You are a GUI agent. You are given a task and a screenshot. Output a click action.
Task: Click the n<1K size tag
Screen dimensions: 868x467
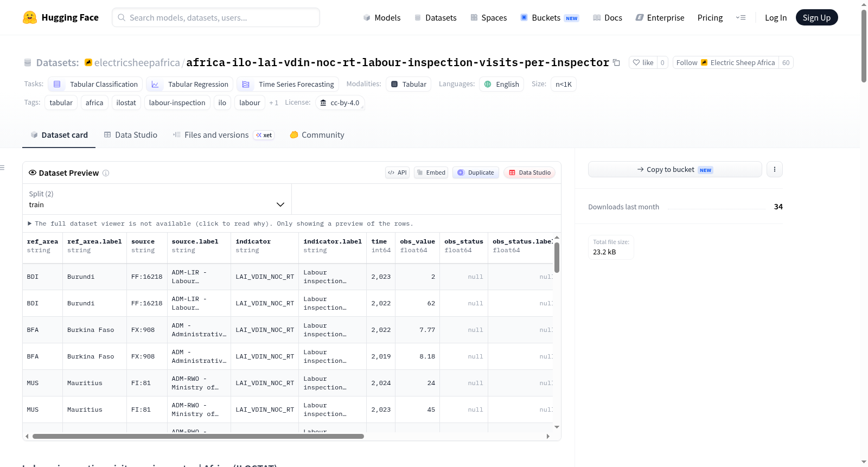564,84
